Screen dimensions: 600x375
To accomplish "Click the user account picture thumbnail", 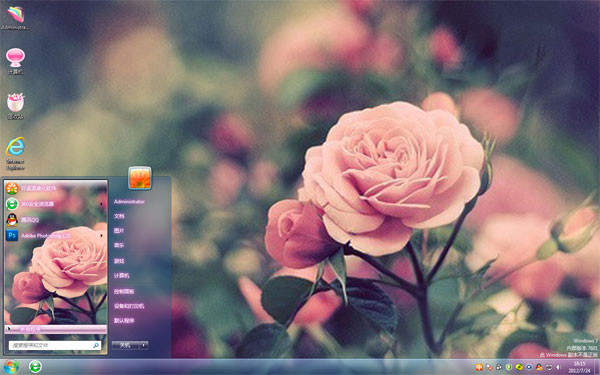I will click(140, 178).
